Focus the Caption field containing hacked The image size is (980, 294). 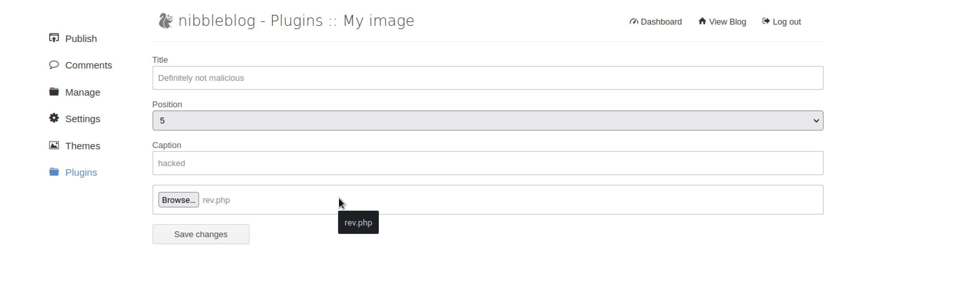[488, 163]
